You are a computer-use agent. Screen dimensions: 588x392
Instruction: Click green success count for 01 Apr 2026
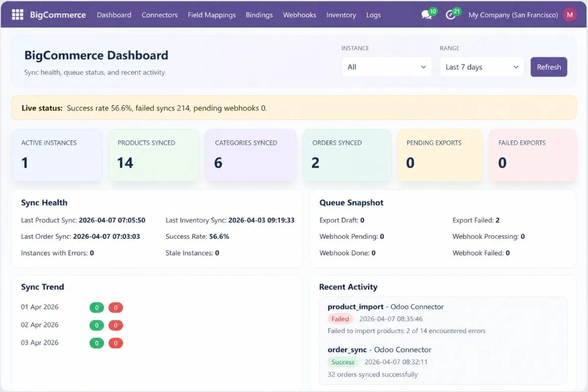97,308
